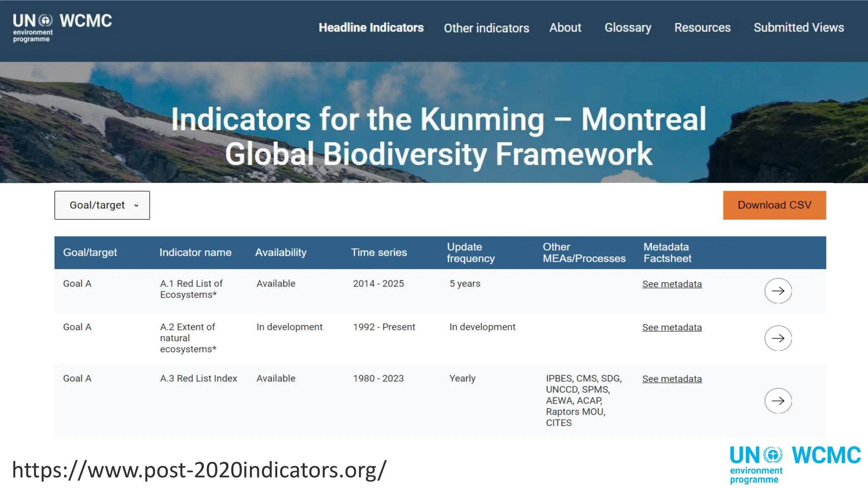This screenshot has width=868, height=488.
Task: Open Submitted Views page
Action: point(798,28)
